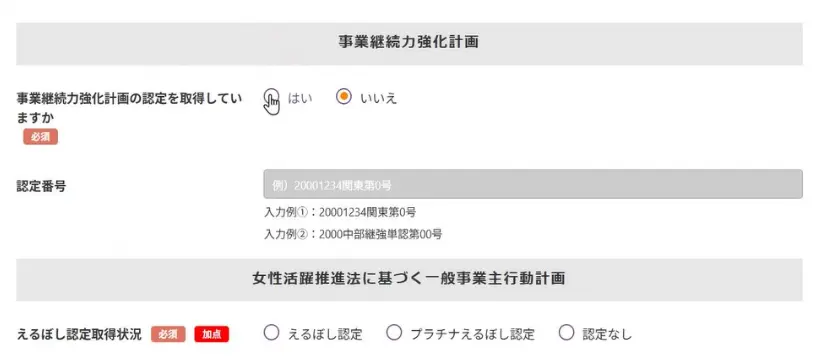Select the はい radio button
The width and height of the screenshot is (821, 362).
pos(271,97)
